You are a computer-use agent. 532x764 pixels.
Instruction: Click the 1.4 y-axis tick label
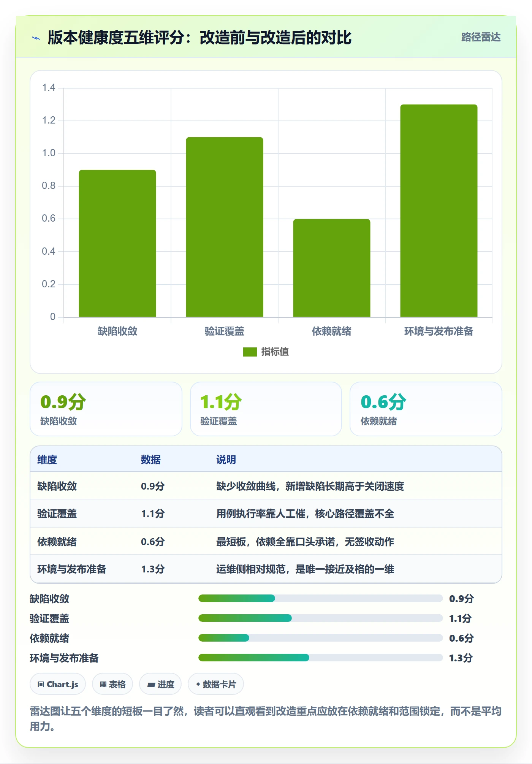49,88
